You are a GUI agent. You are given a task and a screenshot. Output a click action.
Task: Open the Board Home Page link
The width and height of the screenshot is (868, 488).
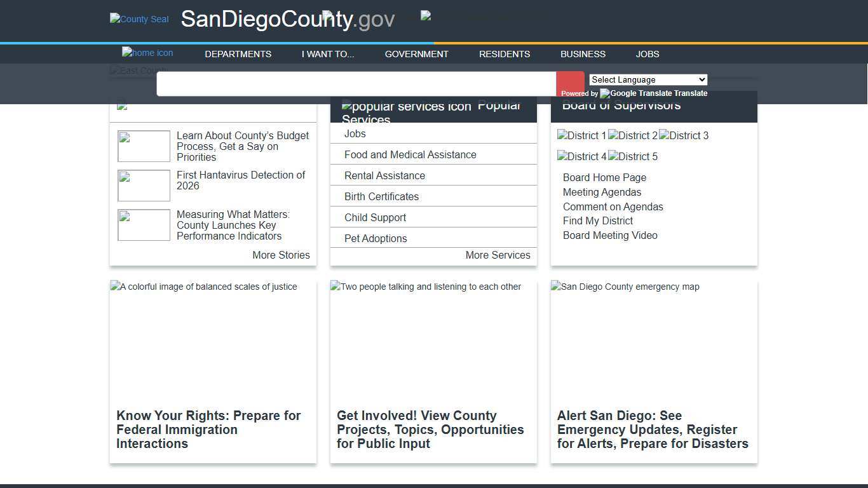click(604, 177)
